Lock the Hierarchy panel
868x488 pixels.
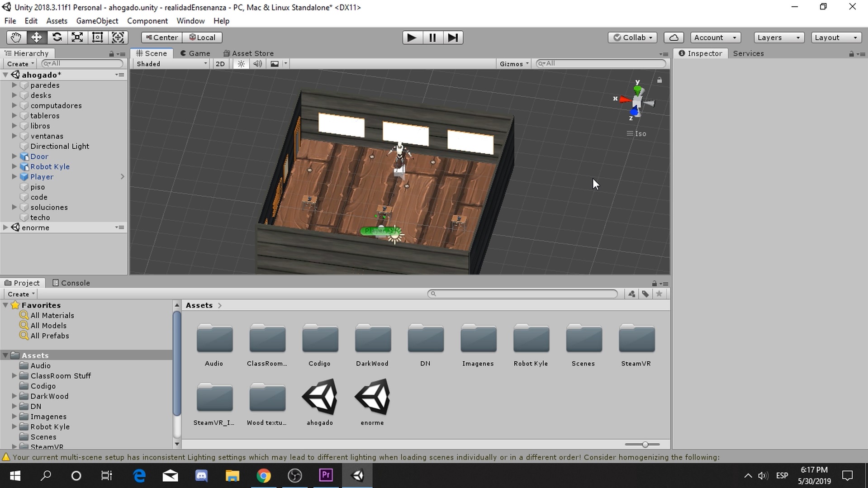tap(111, 54)
